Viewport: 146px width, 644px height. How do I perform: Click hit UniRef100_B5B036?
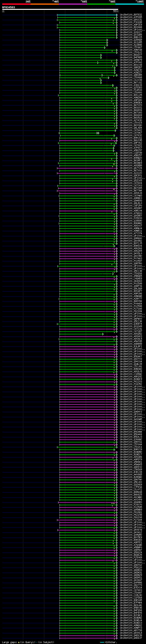[x=131, y=608]
